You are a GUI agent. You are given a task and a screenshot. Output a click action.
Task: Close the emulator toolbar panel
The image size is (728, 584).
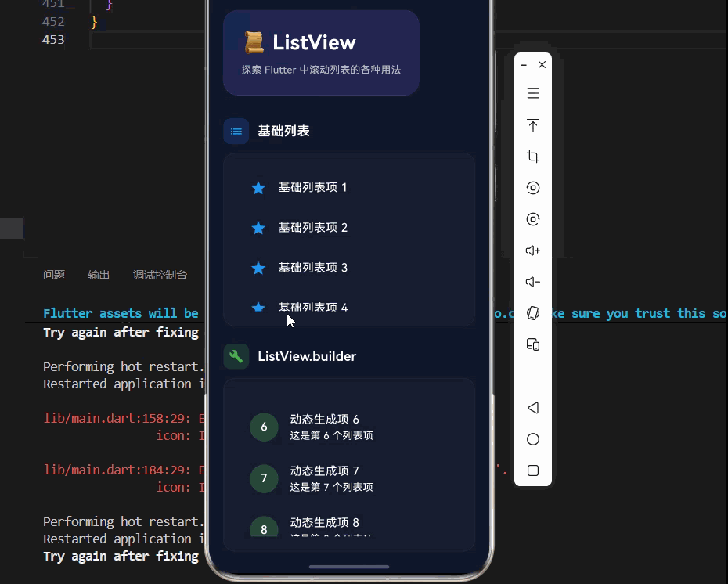(542, 64)
